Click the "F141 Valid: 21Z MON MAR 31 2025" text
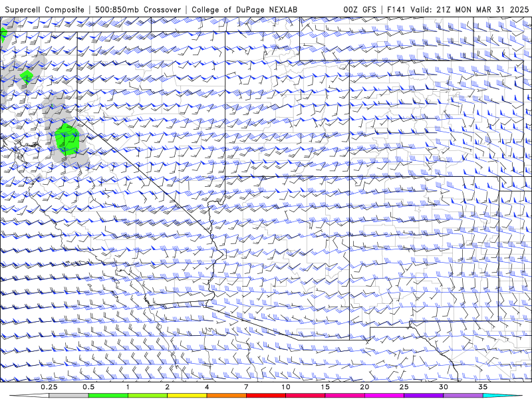532x399 pixels. click(458, 9)
